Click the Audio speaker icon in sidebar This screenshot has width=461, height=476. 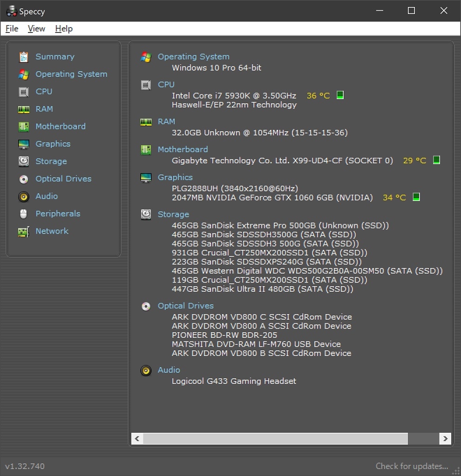pyautogui.click(x=23, y=197)
